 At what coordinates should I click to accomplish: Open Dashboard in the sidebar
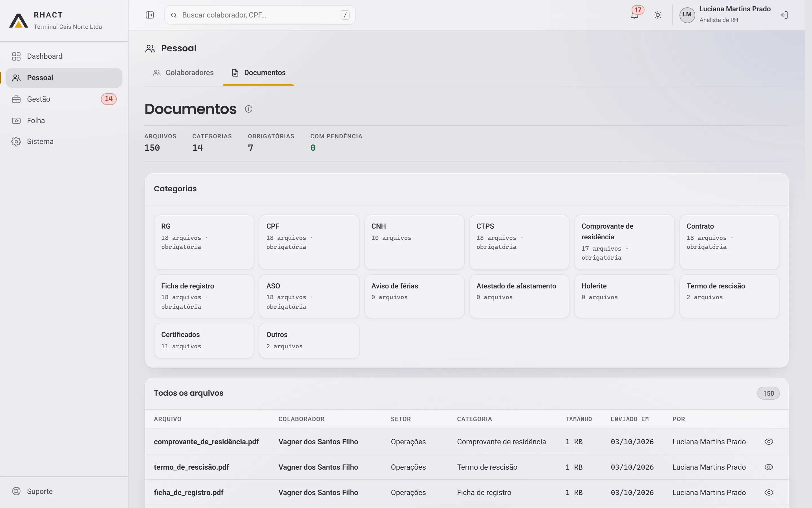coord(64,56)
